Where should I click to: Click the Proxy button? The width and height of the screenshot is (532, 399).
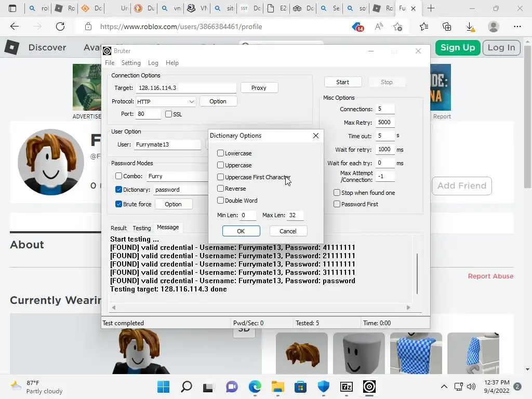(259, 87)
